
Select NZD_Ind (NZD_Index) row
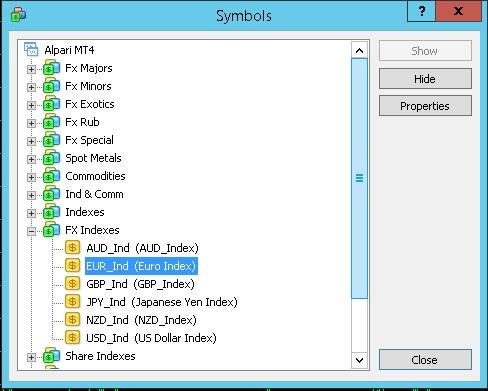coord(141,320)
